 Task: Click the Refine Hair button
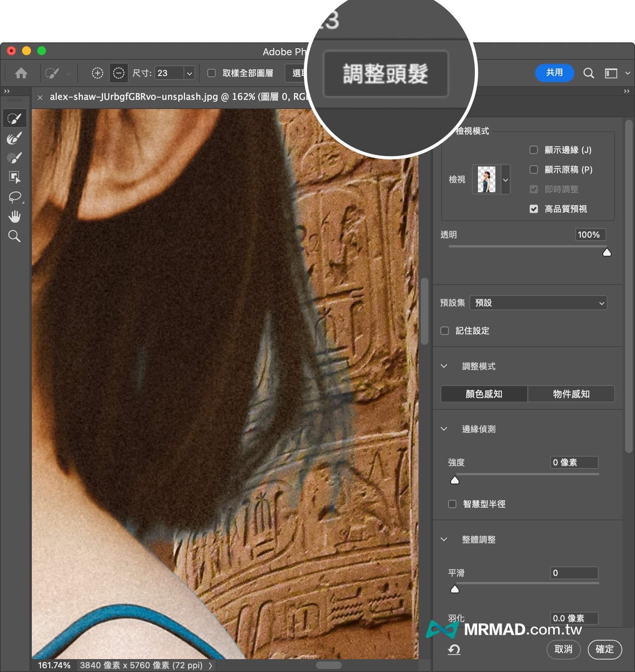tap(386, 74)
